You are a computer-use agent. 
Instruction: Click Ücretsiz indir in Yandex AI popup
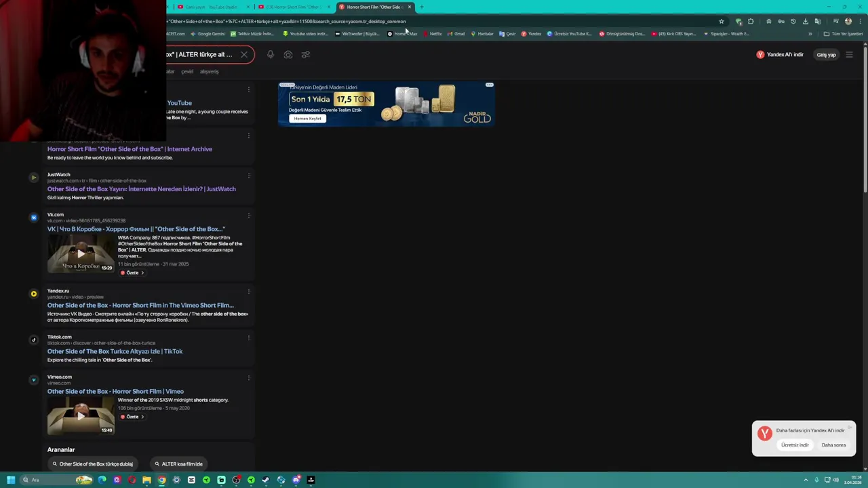pyautogui.click(x=795, y=445)
